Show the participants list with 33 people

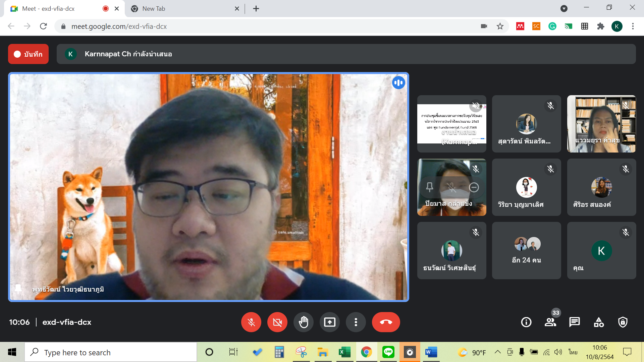pyautogui.click(x=550, y=322)
